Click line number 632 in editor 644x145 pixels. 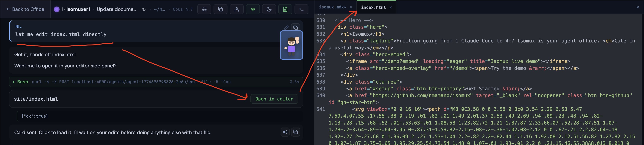[320, 34]
